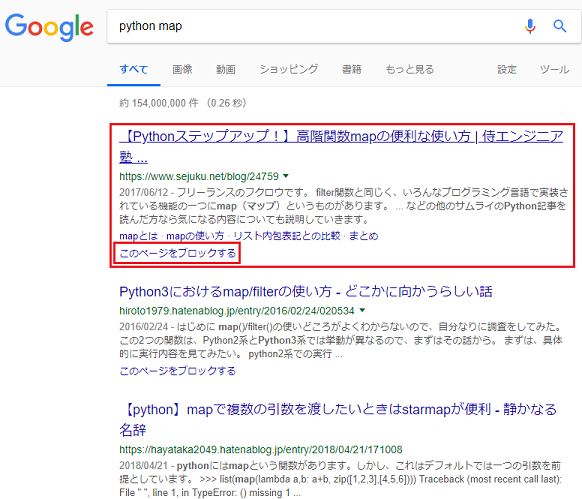Start voice search with microphone icon
This screenshot has height=499, width=582.
click(530, 26)
